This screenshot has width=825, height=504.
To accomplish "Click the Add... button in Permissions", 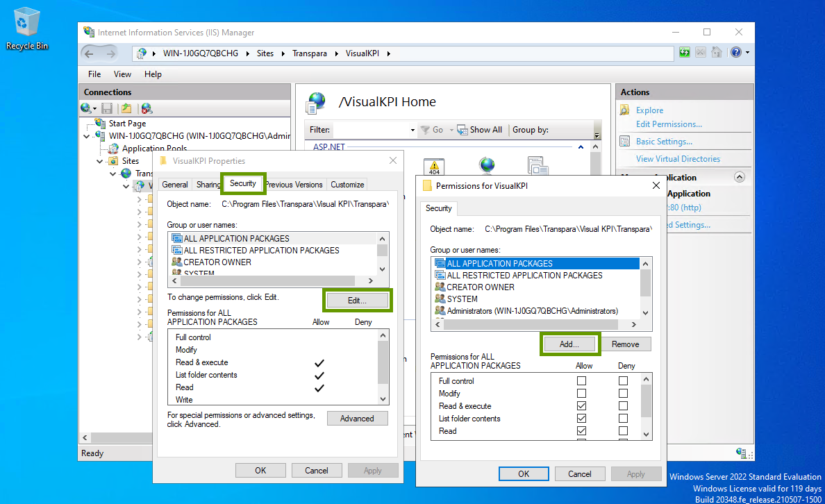I will pyautogui.click(x=569, y=344).
